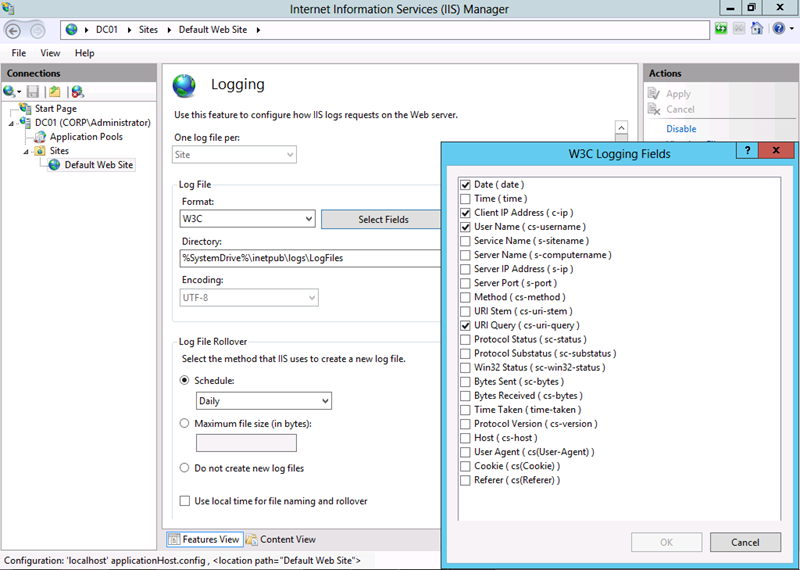Open the View menu

(50, 53)
